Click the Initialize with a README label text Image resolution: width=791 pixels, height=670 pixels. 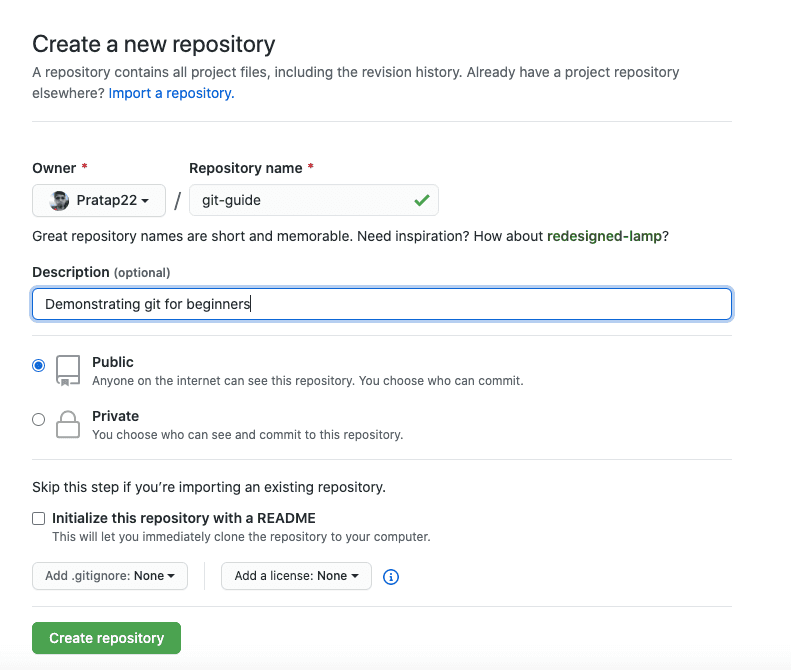pos(184,518)
